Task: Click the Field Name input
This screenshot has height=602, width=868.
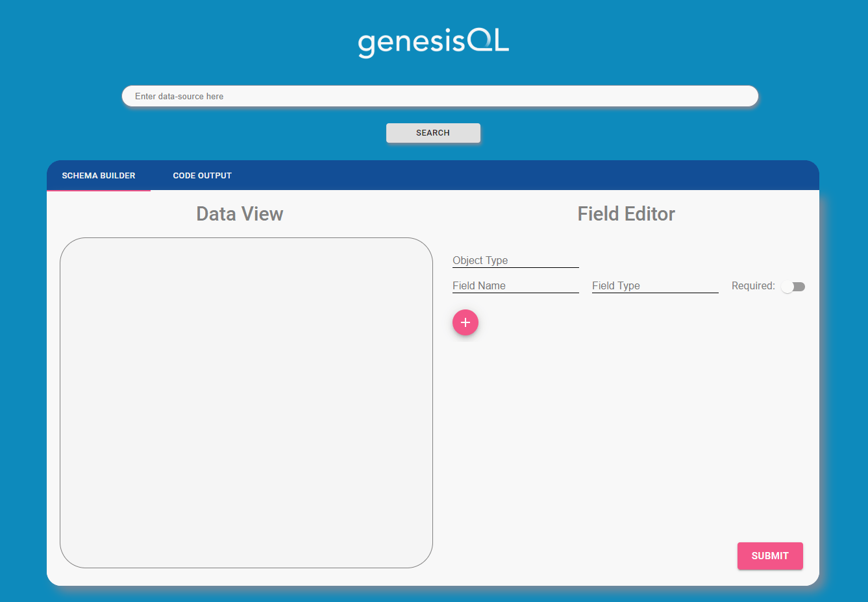Action: (x=515, y=285)
